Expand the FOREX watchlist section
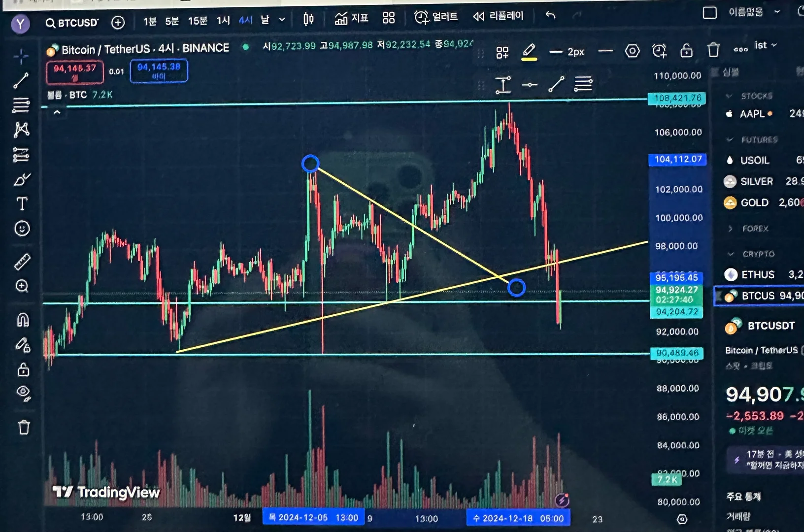The width and height of the screenshot is (804, 532). click(x=731, y=228)
